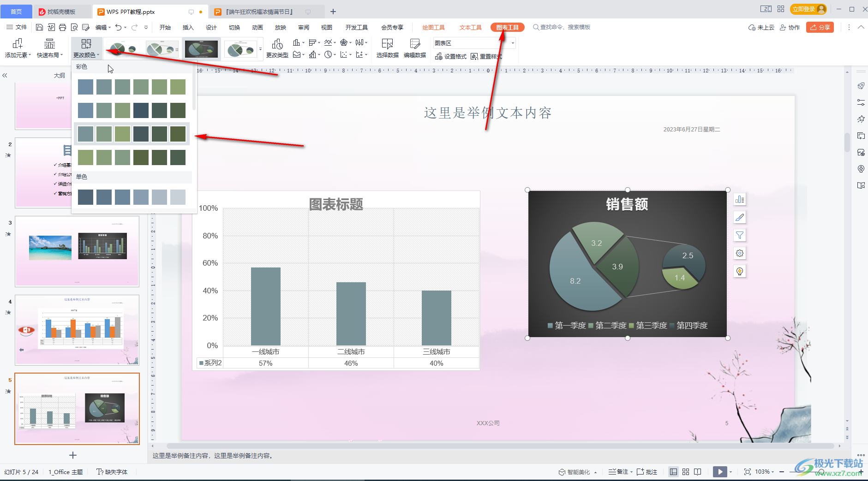The image size is (868, 481).
Task: Open the Animation (动画) ribbon tab
Action: pos(257,27)
